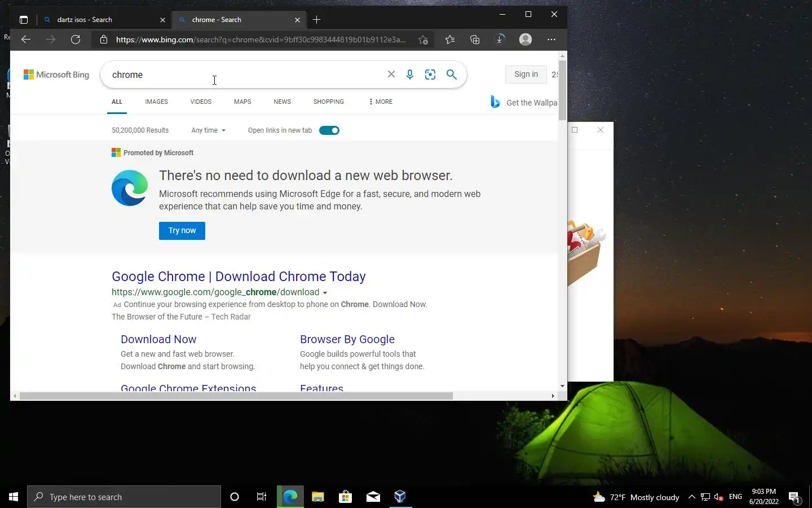The image size is (812, 508).
Task: Switch to VIDEOS results
Action: pyautogui.click(x=201, y=102)
